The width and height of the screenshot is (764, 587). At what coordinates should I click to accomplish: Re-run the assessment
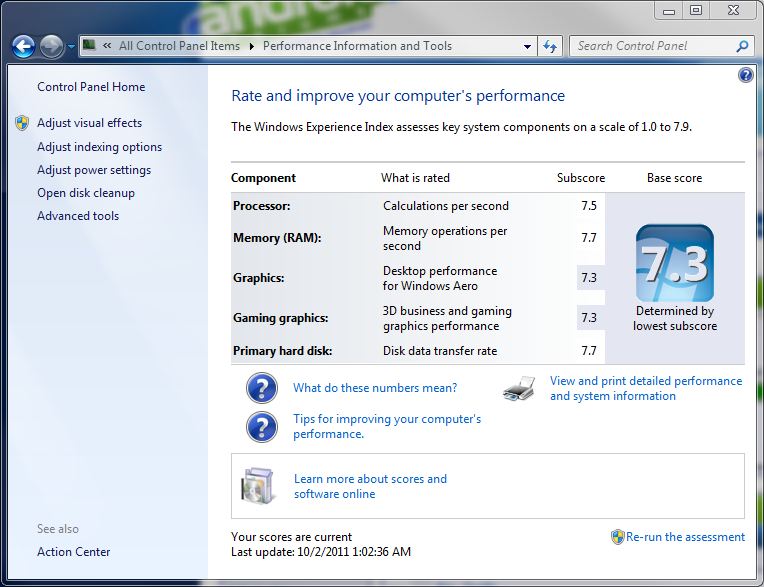[685, 537]
